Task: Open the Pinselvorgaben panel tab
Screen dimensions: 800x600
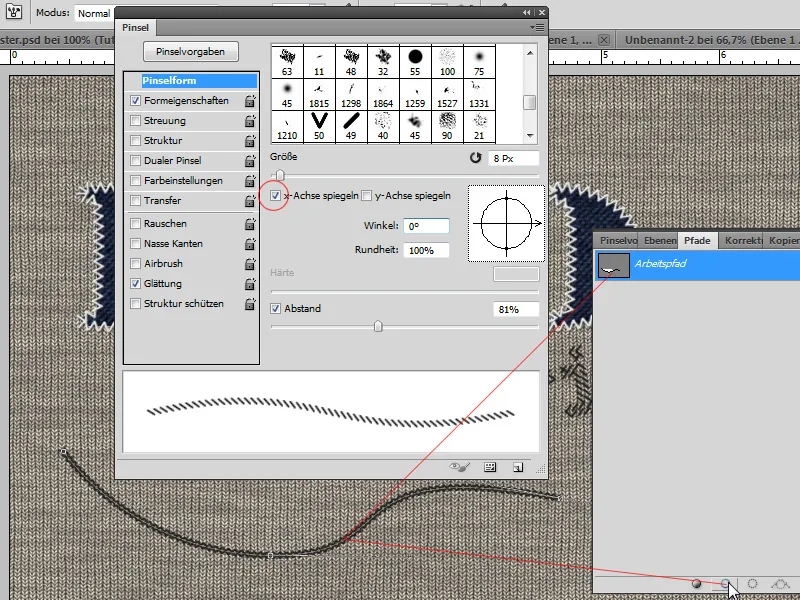Action: tap(617, 240)
